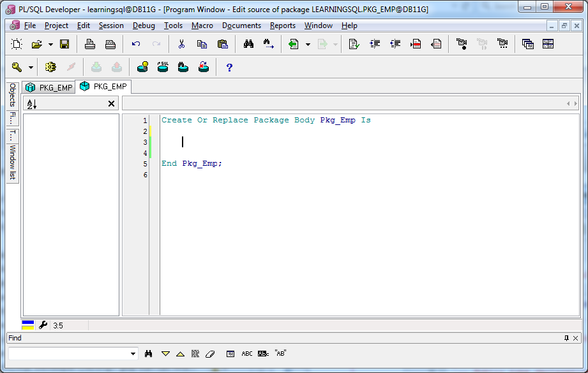Click the Log on key icon
The image size is (588, 373).
tap(17, 67)
